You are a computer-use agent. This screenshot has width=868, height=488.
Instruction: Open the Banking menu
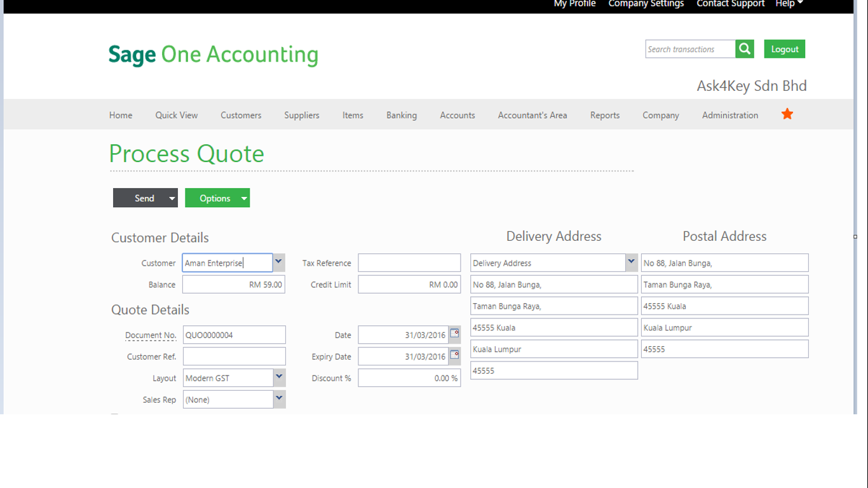[402, 115]
